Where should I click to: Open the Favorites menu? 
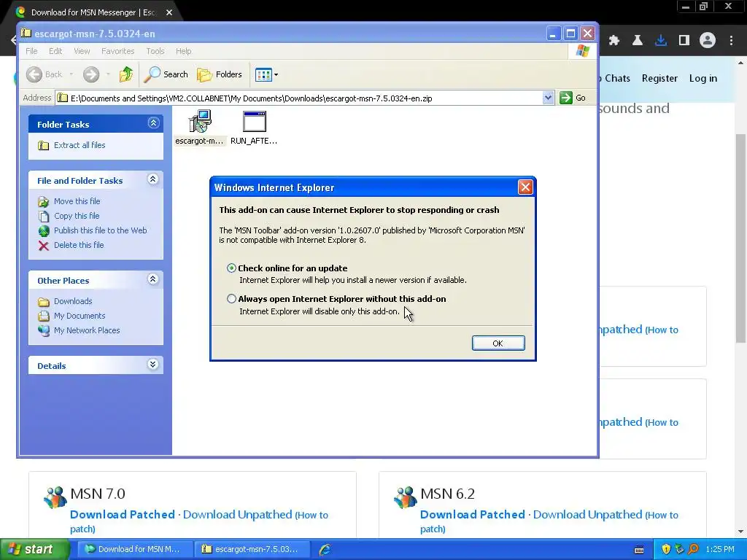point(117,51)
